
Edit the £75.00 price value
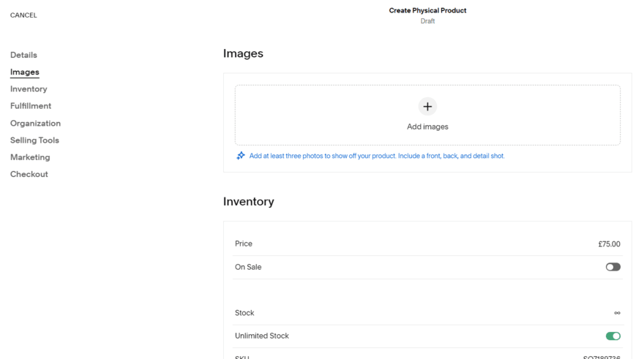[x=609, y=244]
